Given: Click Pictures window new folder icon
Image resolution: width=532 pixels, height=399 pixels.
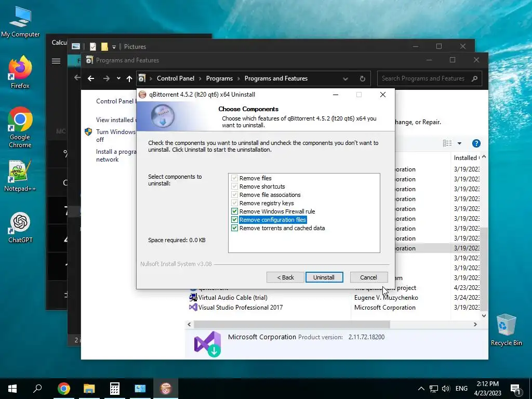Looking at the screenshot, I should point(104,46).
